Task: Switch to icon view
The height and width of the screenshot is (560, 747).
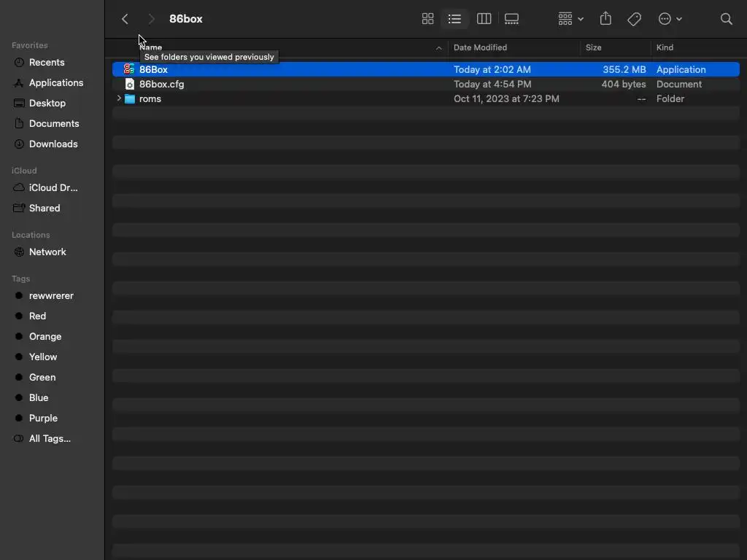Action: click(x=427, y=19)
